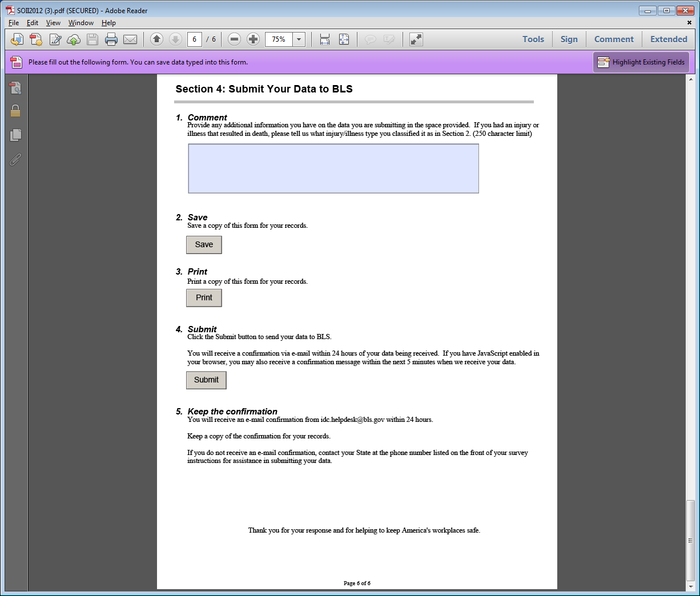Open the Window menu

coord(81,23)
